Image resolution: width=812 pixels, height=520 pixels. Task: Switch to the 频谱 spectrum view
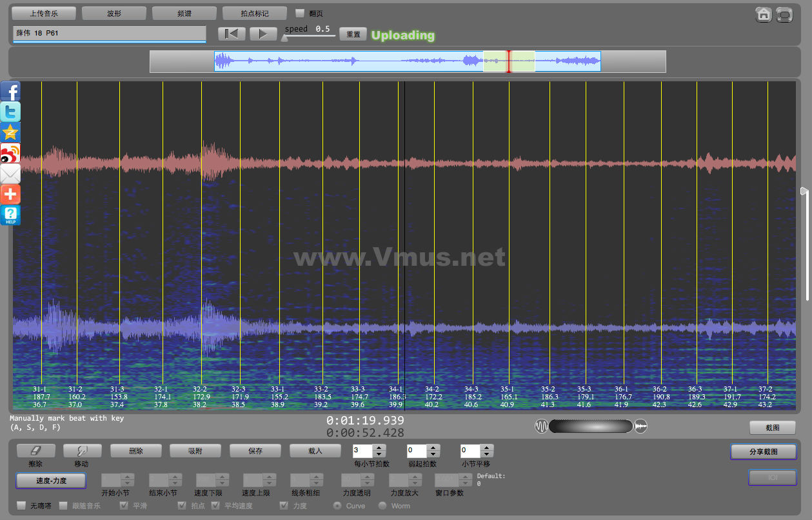click(184, 13)
